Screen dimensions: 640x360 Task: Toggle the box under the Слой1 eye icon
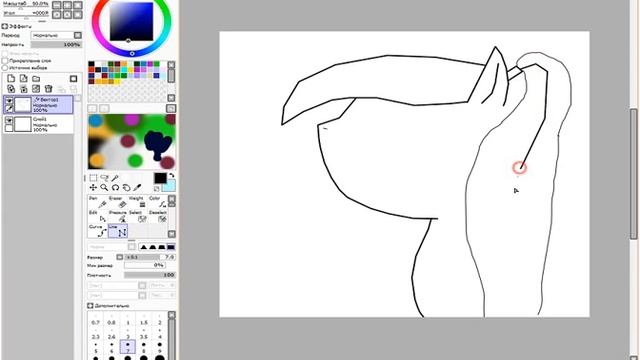click(x=9, y=128)
